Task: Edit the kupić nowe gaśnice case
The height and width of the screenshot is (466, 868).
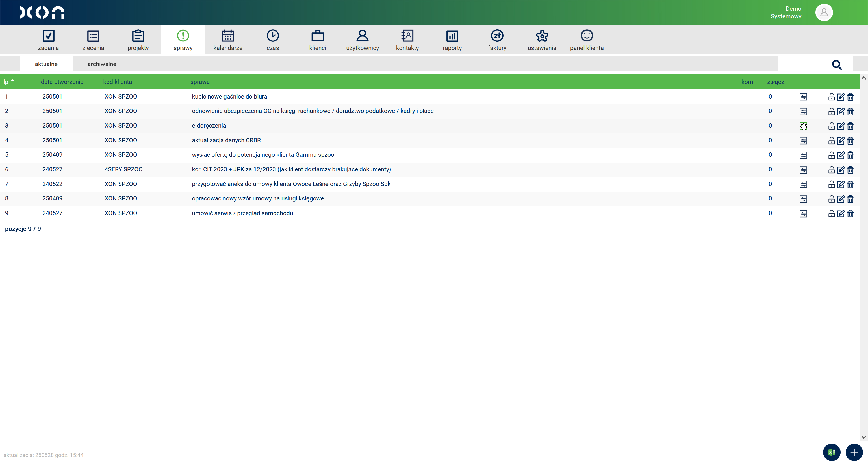Action: point(841,97)
